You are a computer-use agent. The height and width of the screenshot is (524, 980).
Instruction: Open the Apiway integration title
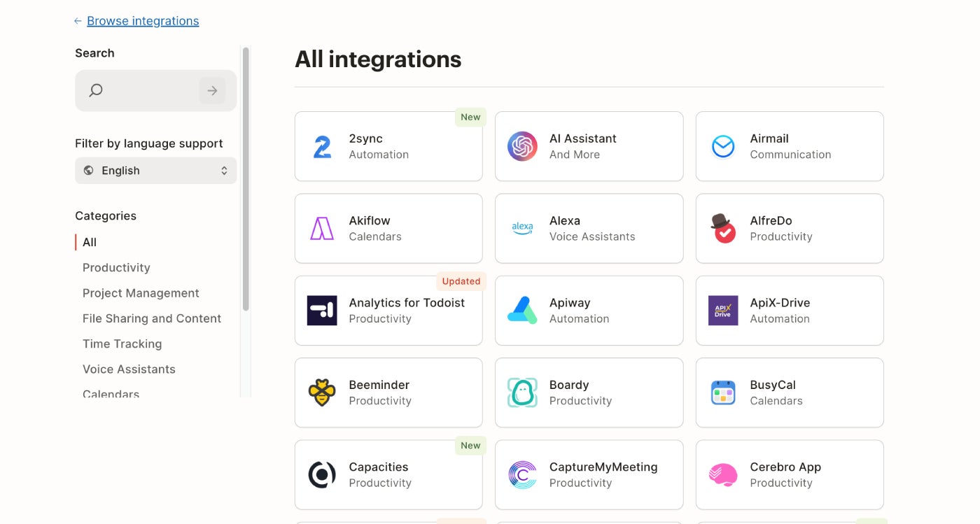(570, 302)
